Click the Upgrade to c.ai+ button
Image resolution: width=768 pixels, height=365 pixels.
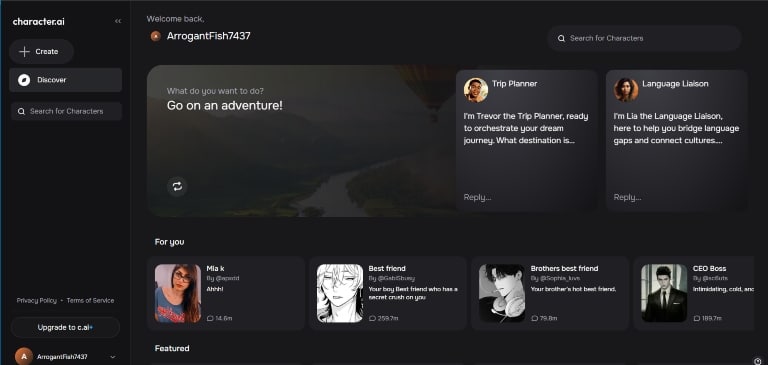click(65, 327)
